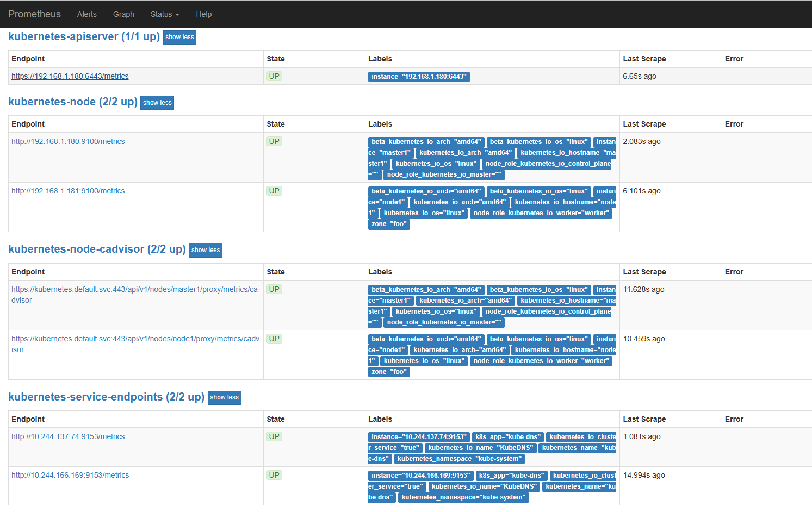Click the UP badge for 10.244.137.74:9153
The height and width of the screenshot is (512, 812).
point(274,436)
